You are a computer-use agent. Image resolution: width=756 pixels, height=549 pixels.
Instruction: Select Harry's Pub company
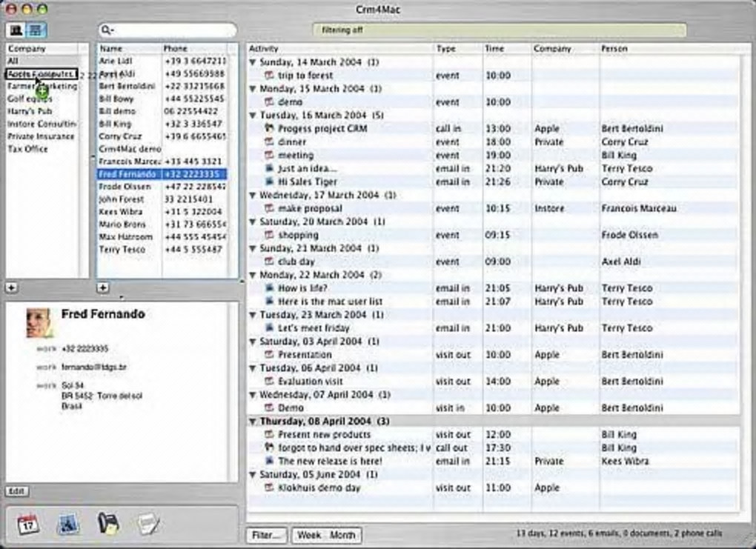point(42,111)
